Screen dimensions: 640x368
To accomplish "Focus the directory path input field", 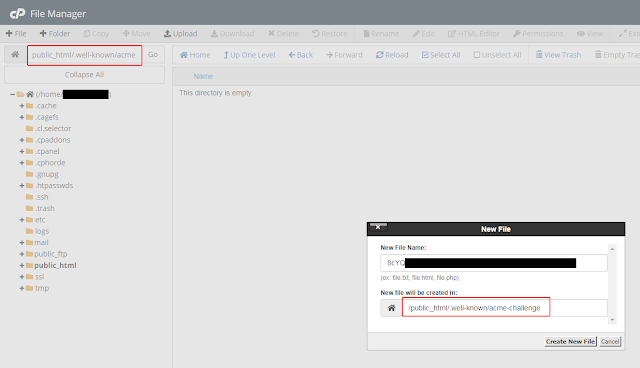I will tap(84, 55).
